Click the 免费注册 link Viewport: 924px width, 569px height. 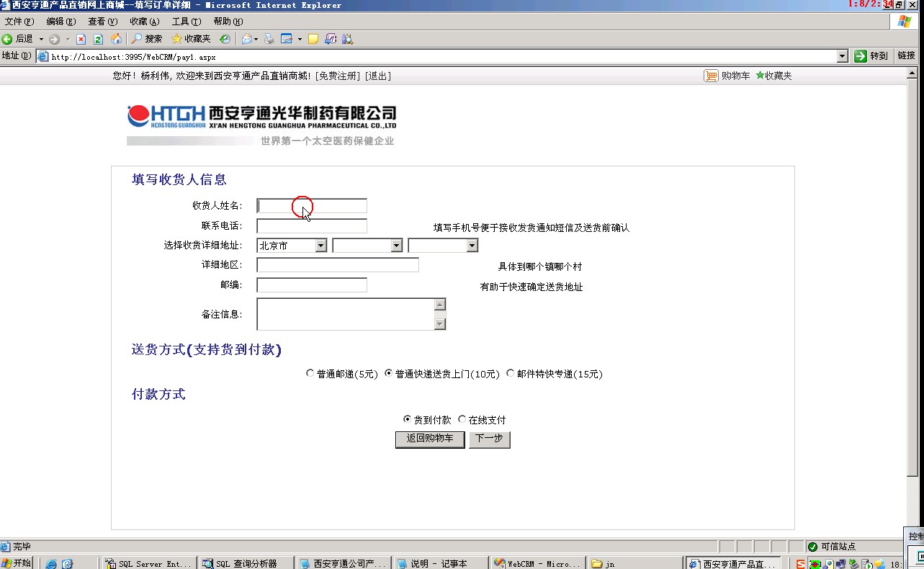tap(338, 76)
